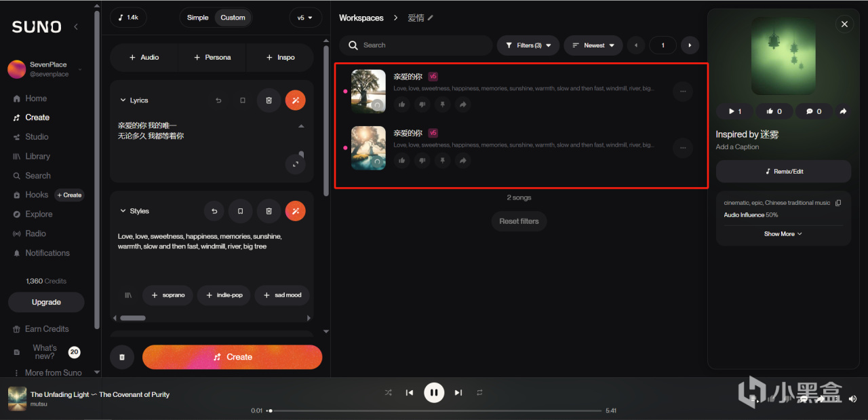Mute the player volume
868x420 pixels.
[853, 399]
